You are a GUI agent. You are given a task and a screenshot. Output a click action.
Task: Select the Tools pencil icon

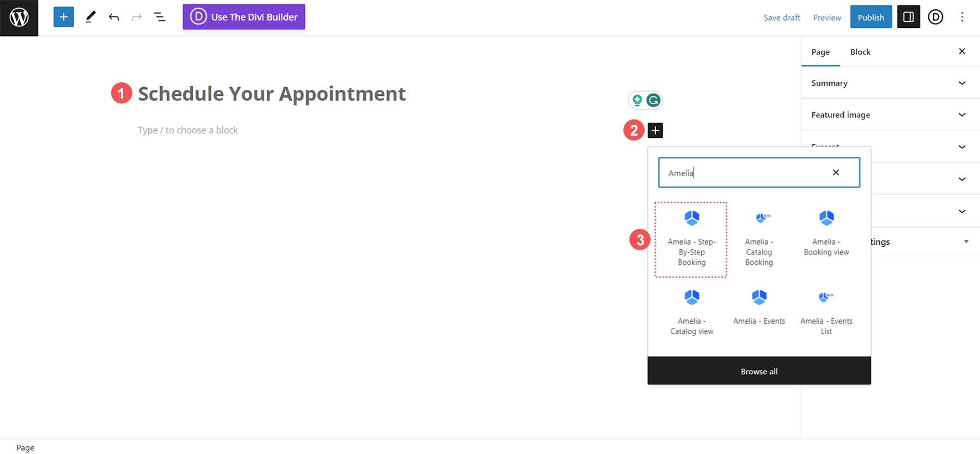(x=90, y=17)
